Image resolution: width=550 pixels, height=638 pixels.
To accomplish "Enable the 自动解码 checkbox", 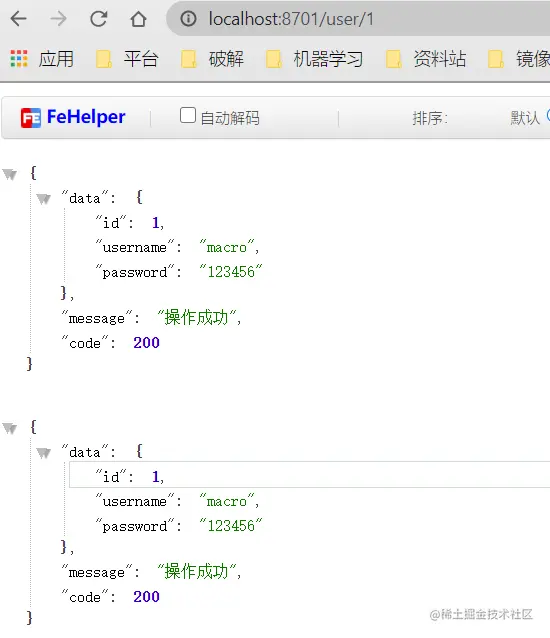I will tap(188, 115).
